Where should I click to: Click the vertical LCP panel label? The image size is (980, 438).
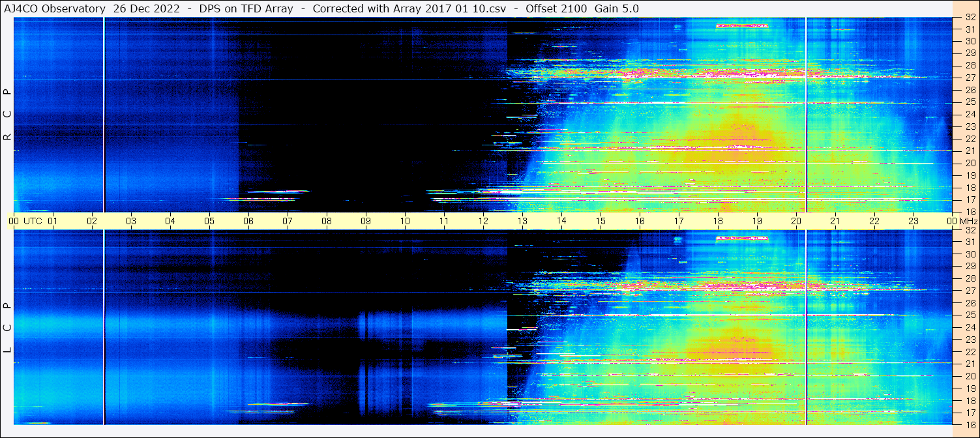click(x=7, y=328)
